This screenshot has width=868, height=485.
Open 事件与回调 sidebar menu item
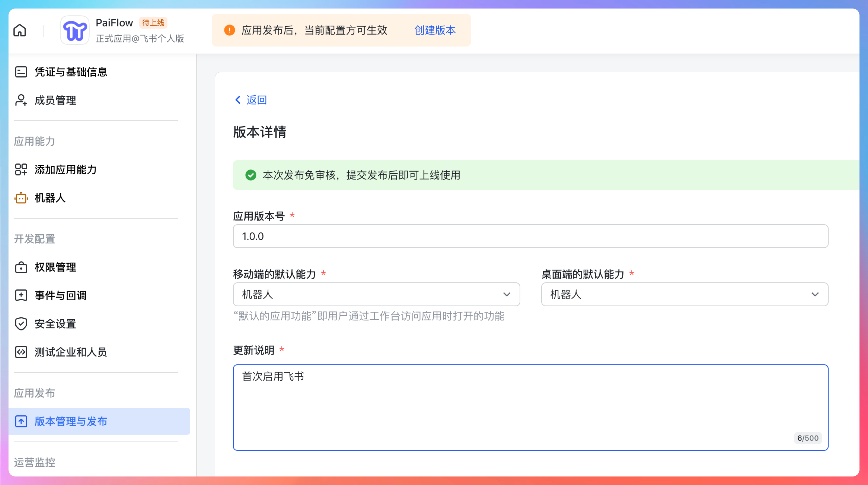(x=61, y=296)
